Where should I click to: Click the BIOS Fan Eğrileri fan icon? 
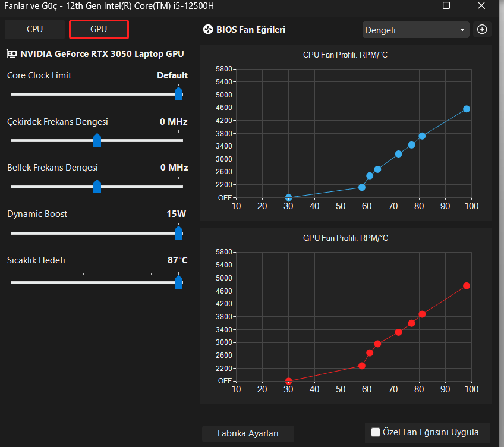(x=208, y=30)
